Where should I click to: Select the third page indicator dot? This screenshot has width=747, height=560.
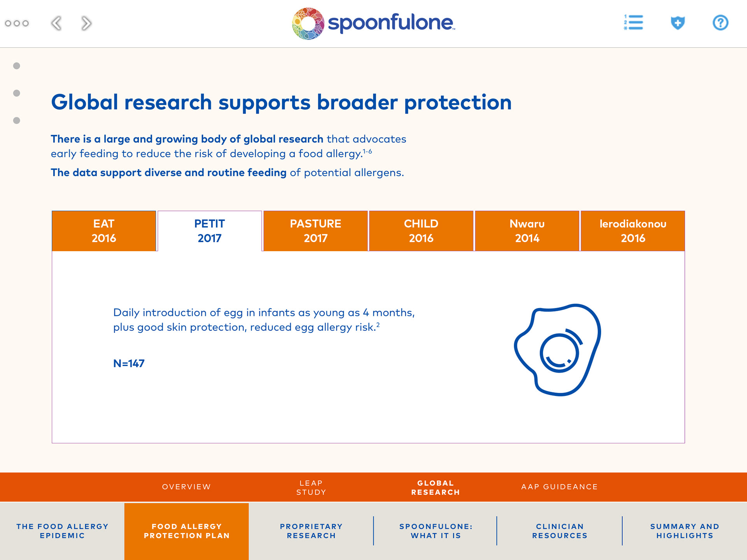point(17,121)
